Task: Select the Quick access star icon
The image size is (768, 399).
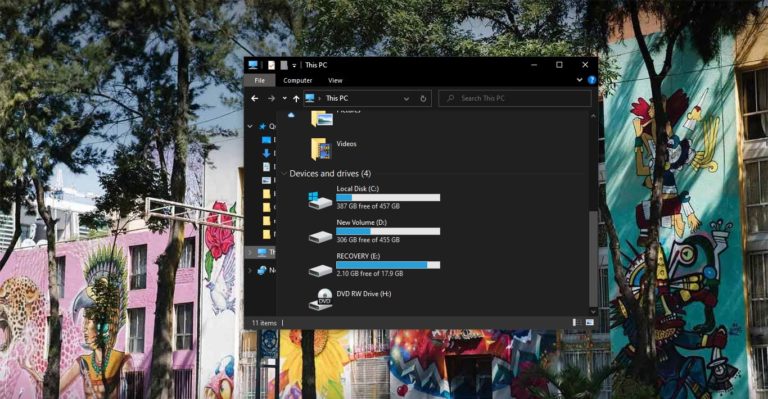Action: coord(263,126)
